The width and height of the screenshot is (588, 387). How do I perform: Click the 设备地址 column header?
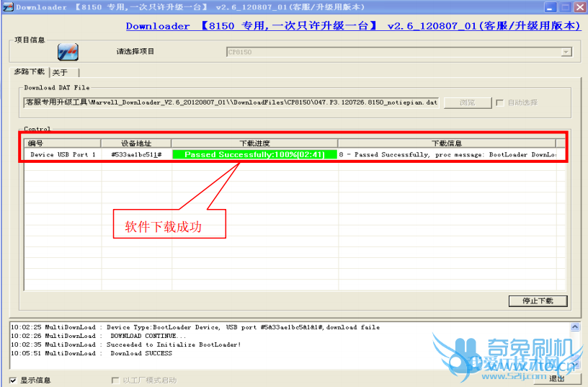click(x=136, y=143)
